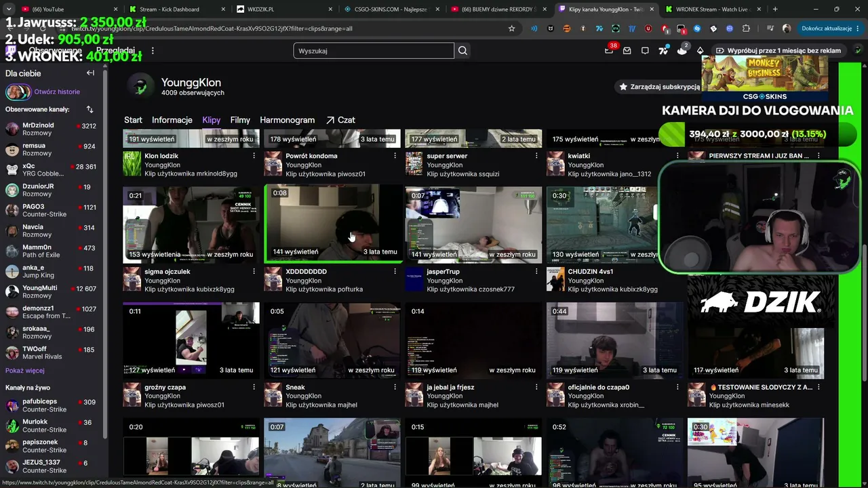Open the Czat popout link

pos(340,120)
